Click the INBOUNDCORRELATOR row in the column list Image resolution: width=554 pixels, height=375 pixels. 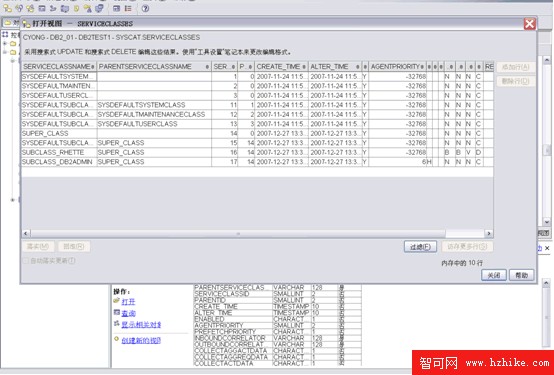[277, 338]
